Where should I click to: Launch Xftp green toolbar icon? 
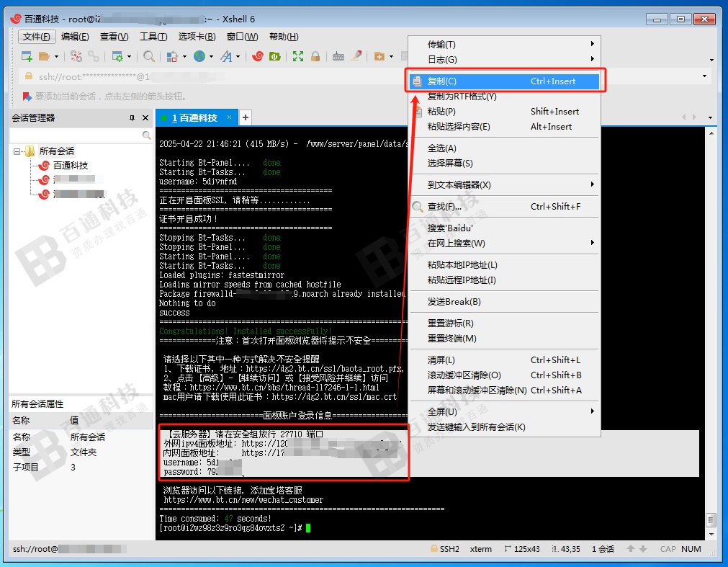coord(275,56)
